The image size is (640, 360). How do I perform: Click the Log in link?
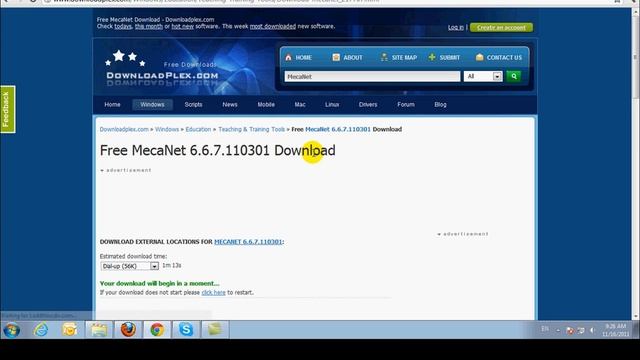pos(456,27)
